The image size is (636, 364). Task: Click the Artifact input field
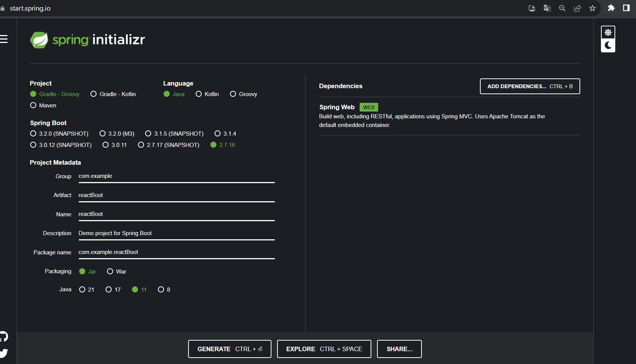(x=176, y=196)
